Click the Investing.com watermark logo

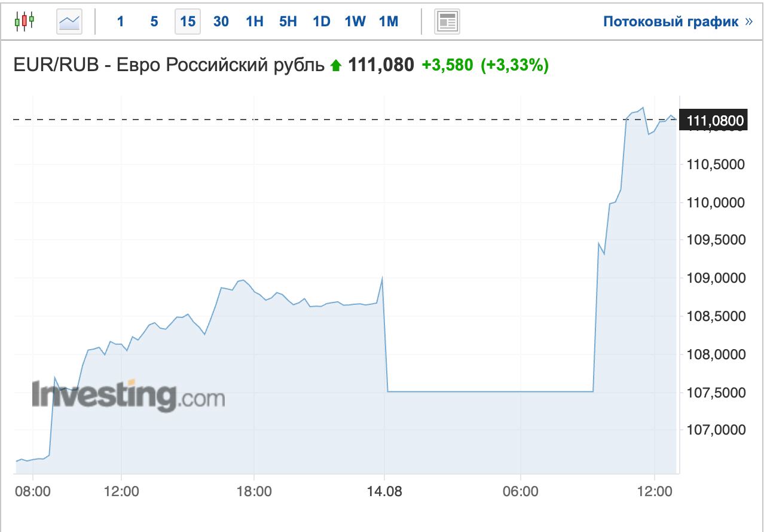coord(129,395)
